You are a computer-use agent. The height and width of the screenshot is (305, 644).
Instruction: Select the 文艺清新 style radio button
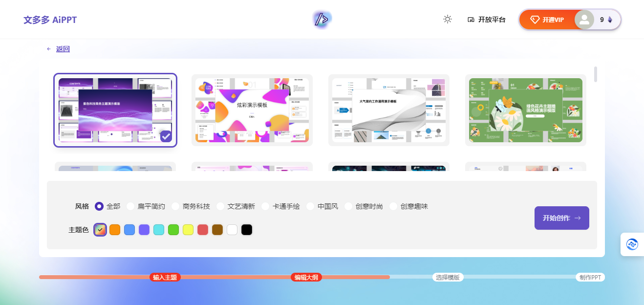pos(220,206)
